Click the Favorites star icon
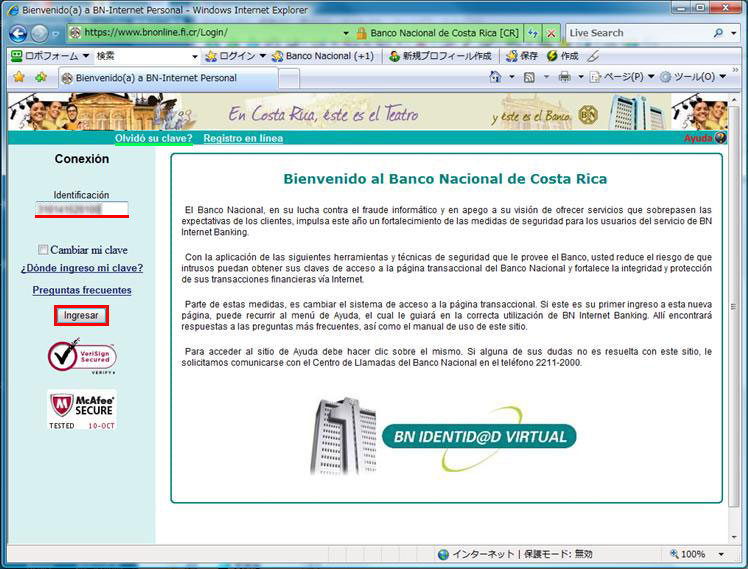 tap(18, 77)
